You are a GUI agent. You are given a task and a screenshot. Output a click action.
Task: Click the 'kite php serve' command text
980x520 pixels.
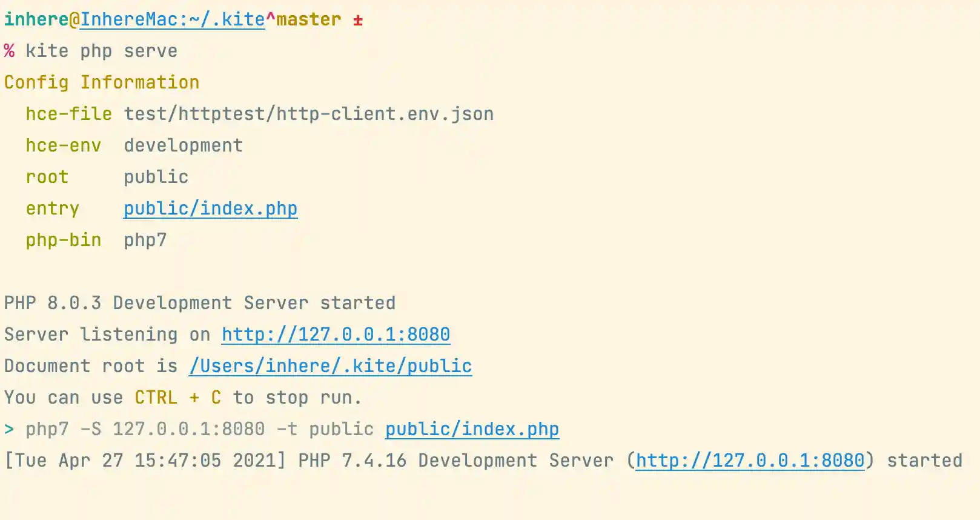tap(101, 51)
